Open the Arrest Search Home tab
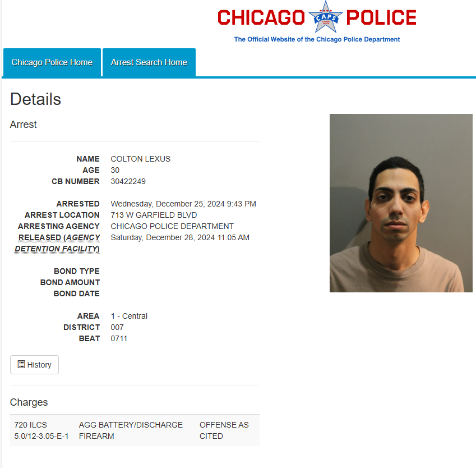476x468 pixels. (x=149, y=62)
